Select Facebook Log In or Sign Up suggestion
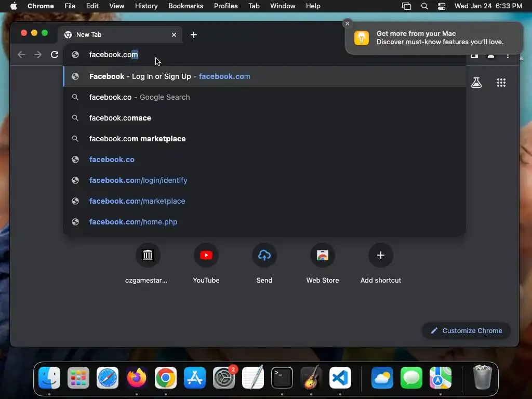This screenshot has width=532, height=399. click(x=264, y=76)
